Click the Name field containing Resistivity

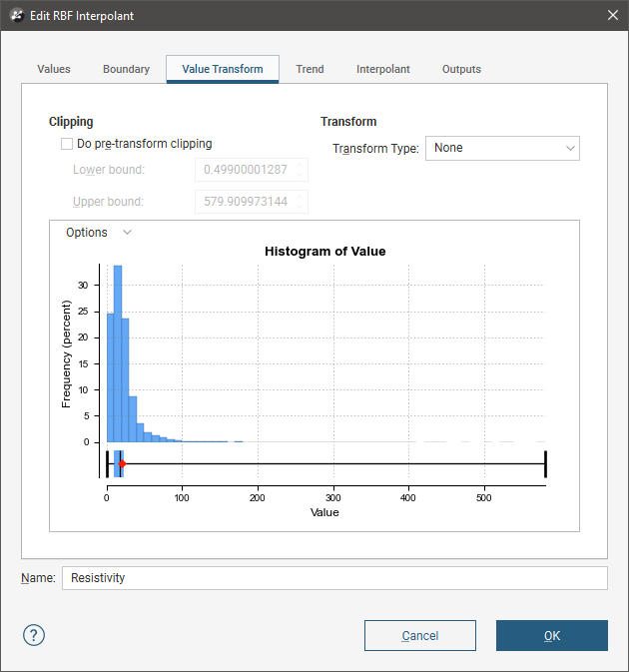[333, 578]
